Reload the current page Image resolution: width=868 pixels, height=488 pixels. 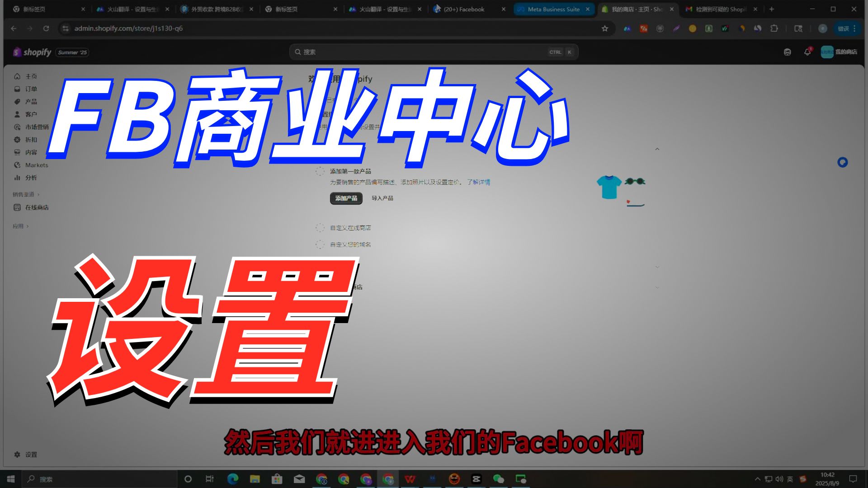pos(46,28)
